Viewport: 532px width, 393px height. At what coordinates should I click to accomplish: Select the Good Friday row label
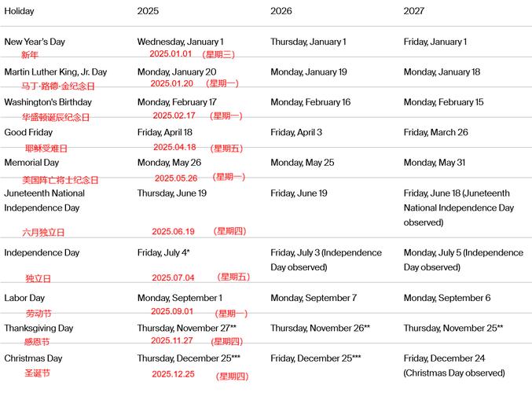29,132
